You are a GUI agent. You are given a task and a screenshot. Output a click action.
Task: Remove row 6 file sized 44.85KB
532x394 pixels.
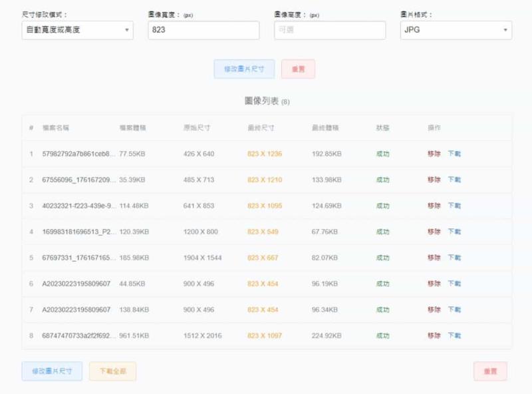click(434, 284)
